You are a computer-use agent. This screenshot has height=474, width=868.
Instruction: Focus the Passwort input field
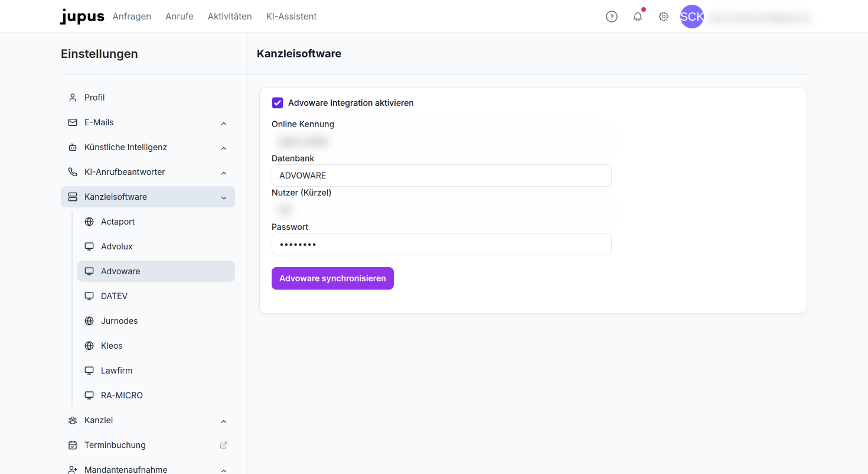tap(442, 244)
